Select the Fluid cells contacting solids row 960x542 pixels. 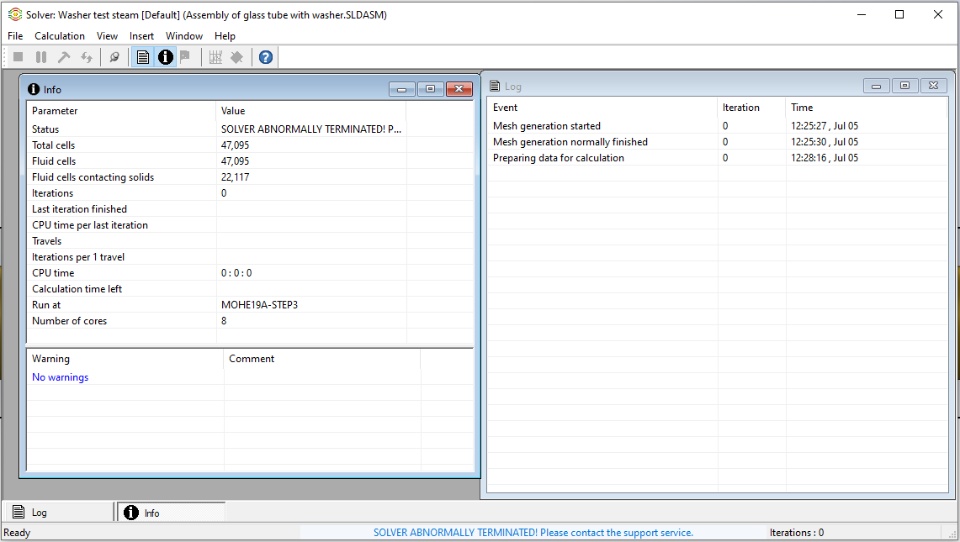pos(250,177)
